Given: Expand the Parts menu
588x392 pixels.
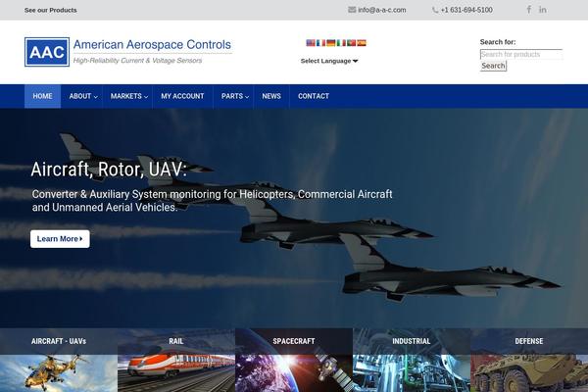Looking at the screenshot, I should pyautogui.click(x=235, y=96).
